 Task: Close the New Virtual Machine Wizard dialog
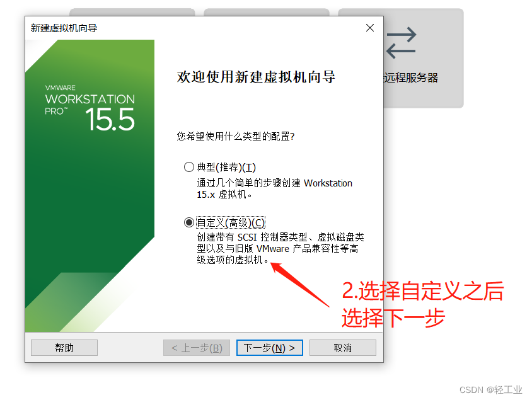tap(370, 28)
